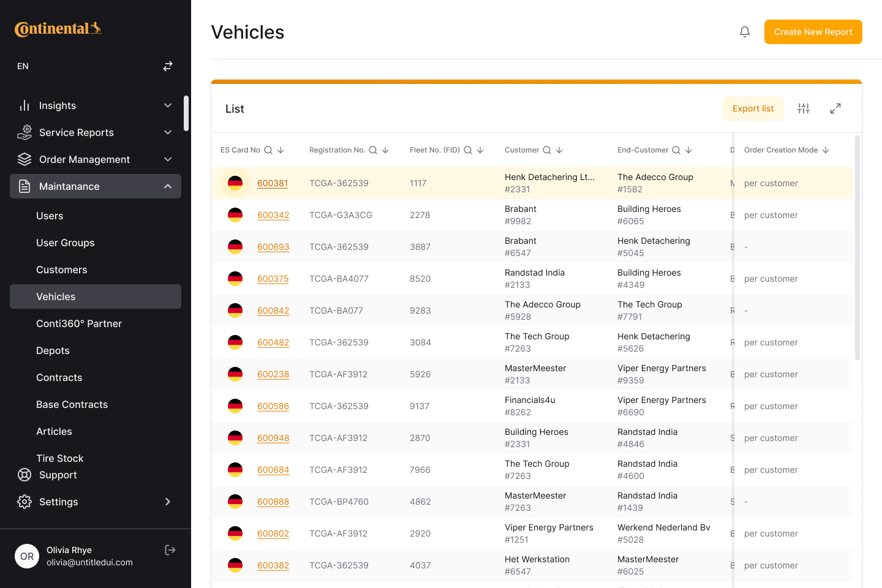Click the OR user avatar

click(x=27, y=556)
